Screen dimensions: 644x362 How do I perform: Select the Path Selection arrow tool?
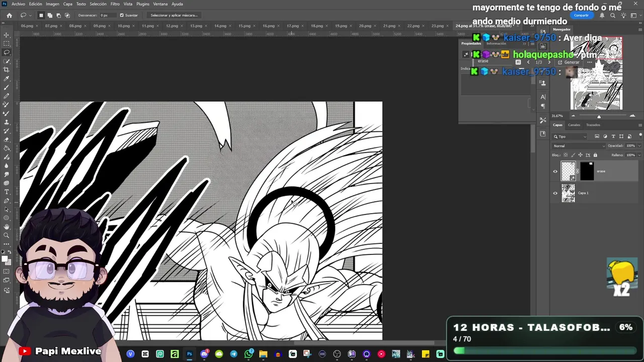7,209
